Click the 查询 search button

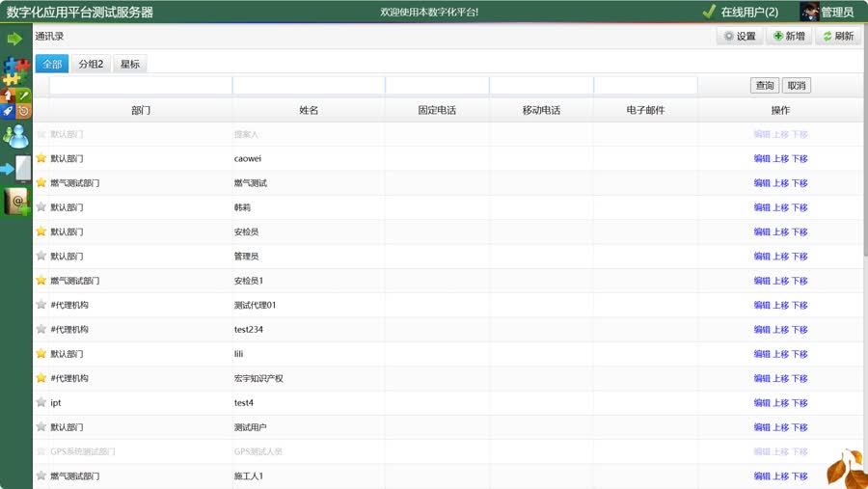click(764, 86)
